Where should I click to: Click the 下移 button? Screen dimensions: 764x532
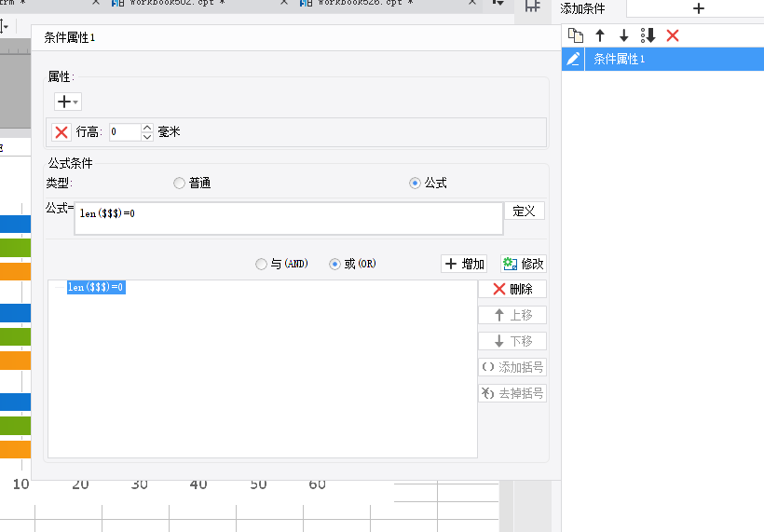(x=512, y=341)
